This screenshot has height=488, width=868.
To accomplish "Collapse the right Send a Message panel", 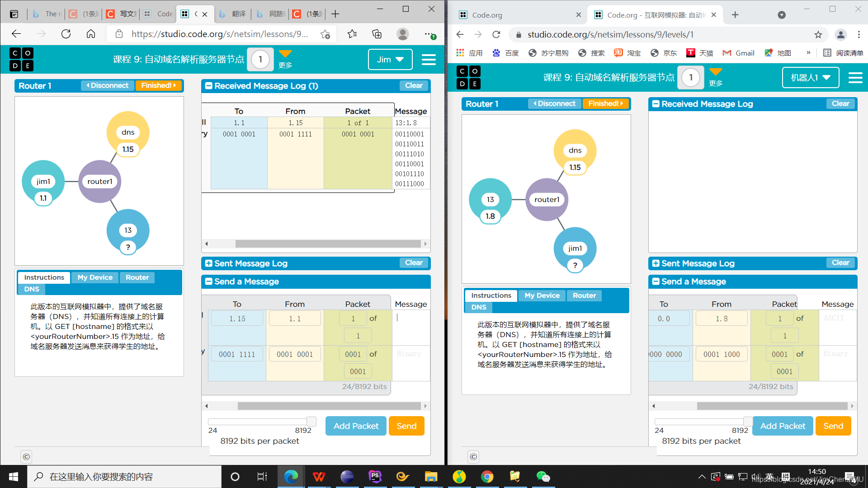I will point(656,282).
